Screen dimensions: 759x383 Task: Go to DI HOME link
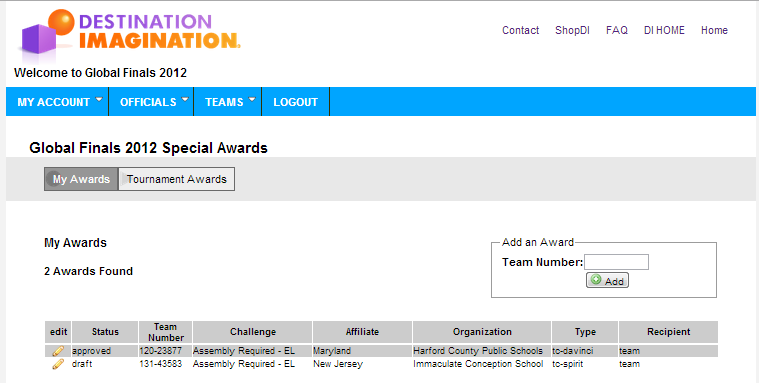[x=664, y=30]
